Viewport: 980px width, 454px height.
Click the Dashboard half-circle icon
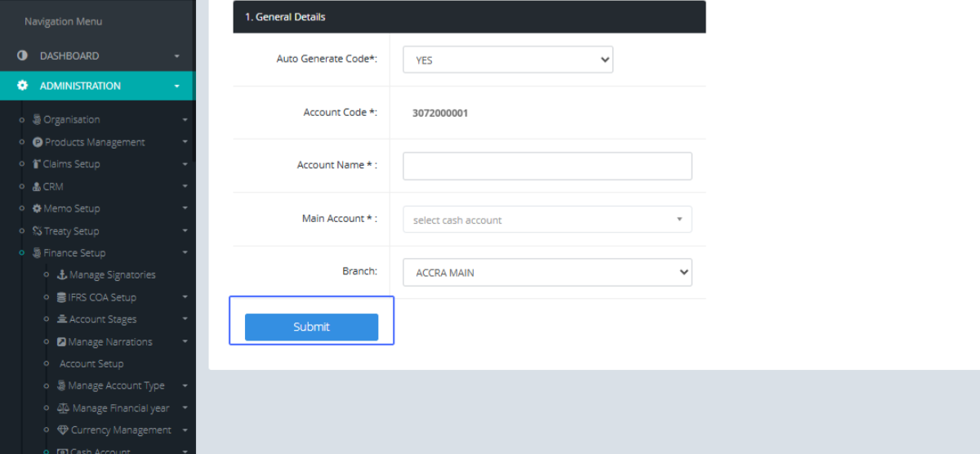23,56
